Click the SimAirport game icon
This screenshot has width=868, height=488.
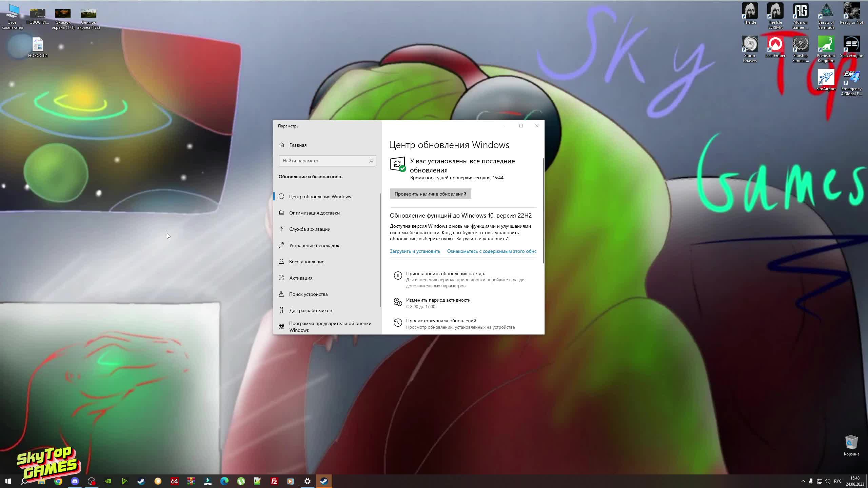[826, 78]
